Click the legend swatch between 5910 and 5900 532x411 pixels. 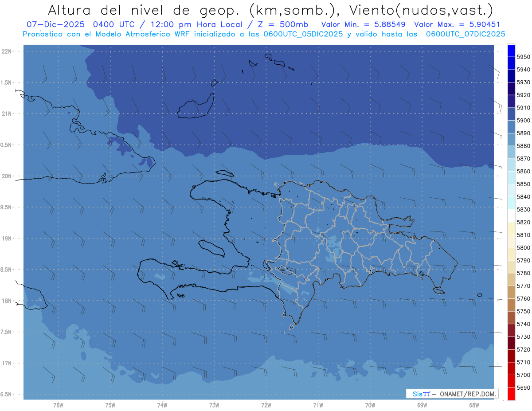coord(511,114)
